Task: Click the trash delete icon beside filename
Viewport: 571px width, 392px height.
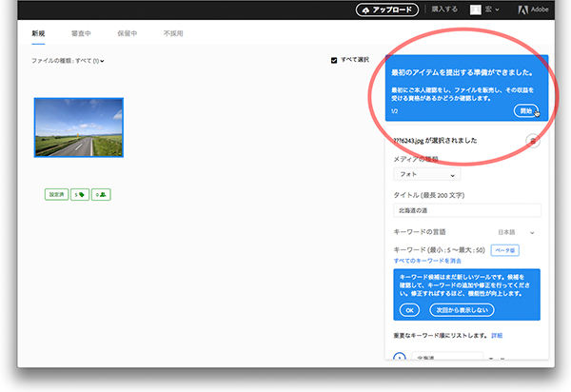Action: [533, 141]
